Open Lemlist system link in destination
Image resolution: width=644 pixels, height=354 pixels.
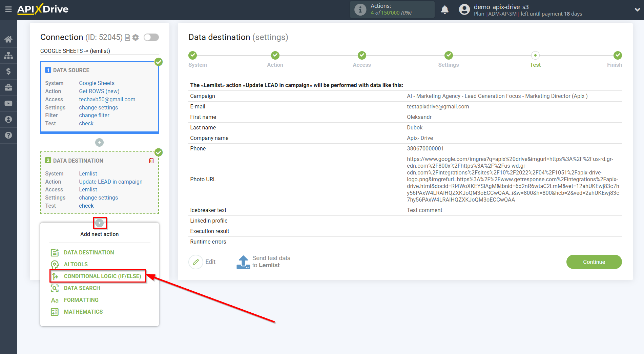point(88,173)
